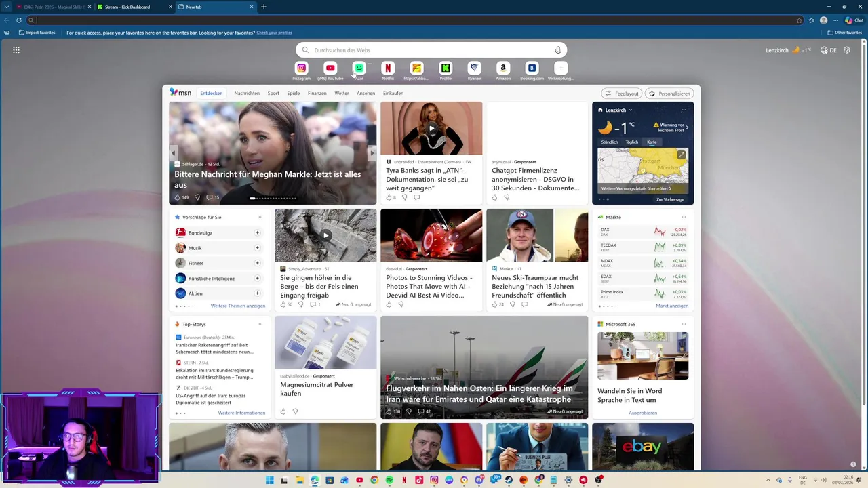Image resolution: width=868 pixels, height=488 pixels.
Task: Open the Amazon quick link tile
Action: [x=503, y=68]
